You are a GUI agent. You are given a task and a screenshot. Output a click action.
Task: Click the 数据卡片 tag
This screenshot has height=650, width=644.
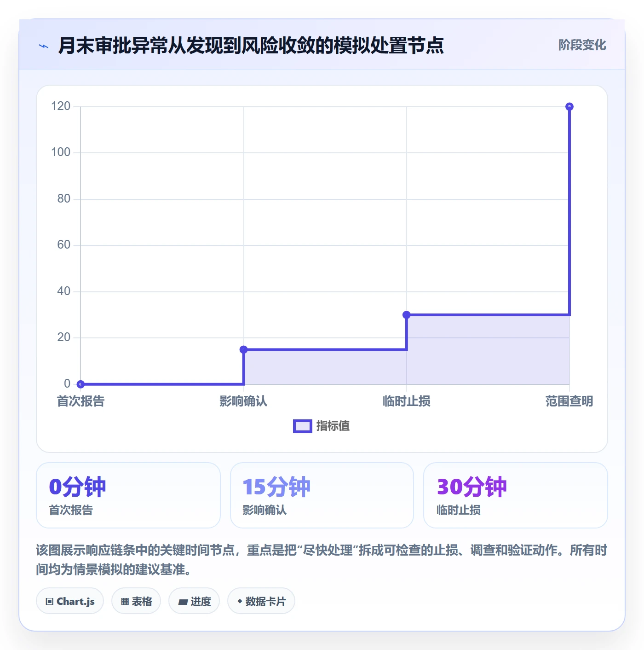click(261, 601)
